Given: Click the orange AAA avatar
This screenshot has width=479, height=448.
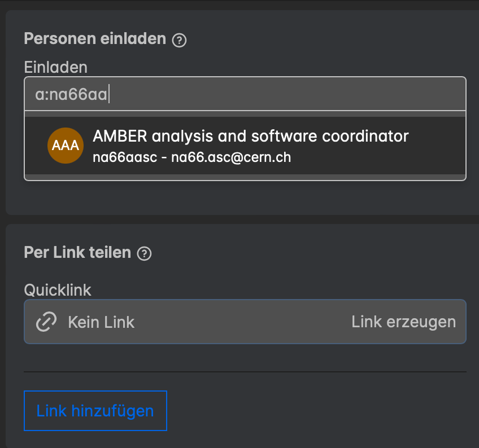Looking at the screenshot, I should [65, 146].
